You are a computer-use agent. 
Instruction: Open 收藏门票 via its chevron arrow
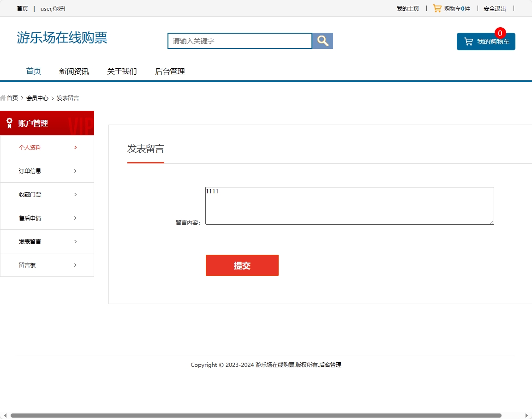click(x=75, y=194)
